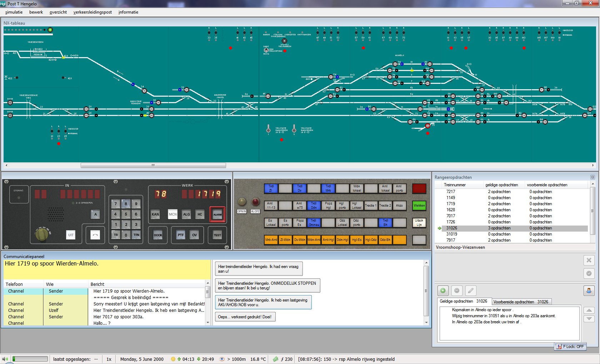Click the person driver icon button
Viewport: 600px width, 364px height.
coord(589,290)
